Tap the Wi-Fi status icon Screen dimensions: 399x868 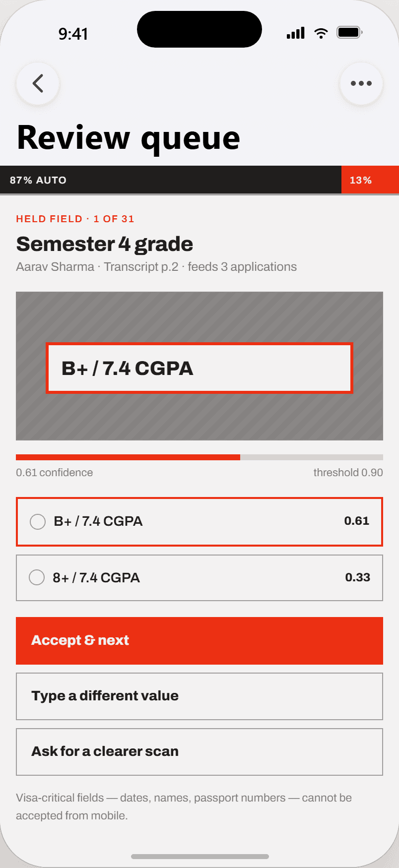[x=321, y=33]
